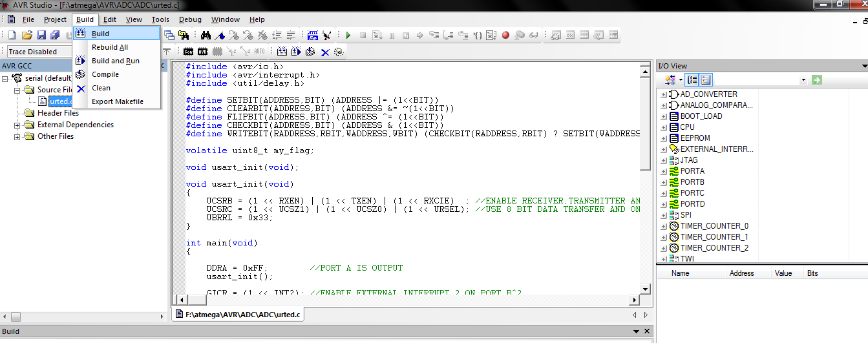Open the Project menu

[x=55, y=19]
